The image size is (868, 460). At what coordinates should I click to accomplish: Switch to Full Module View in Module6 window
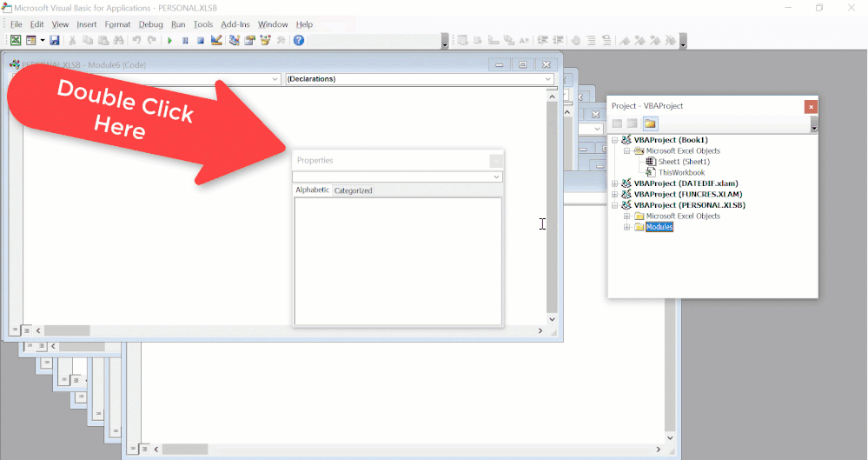point(26,330)
